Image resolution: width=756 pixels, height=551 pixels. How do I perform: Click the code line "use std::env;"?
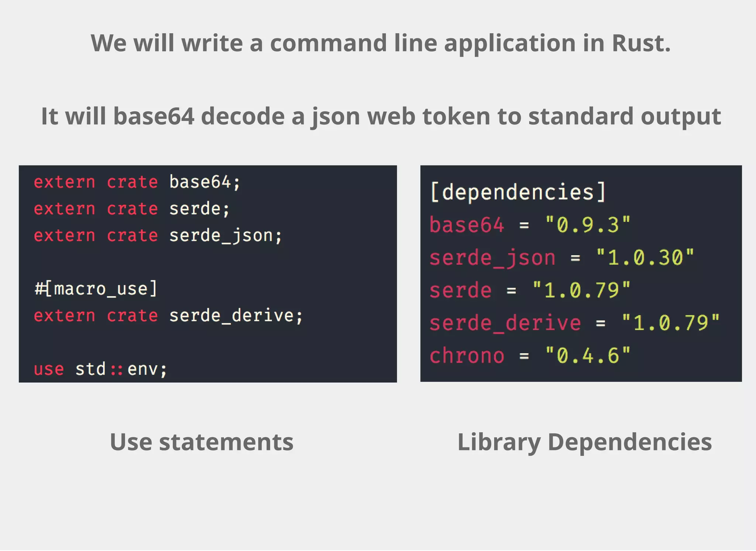click(100, 369)
